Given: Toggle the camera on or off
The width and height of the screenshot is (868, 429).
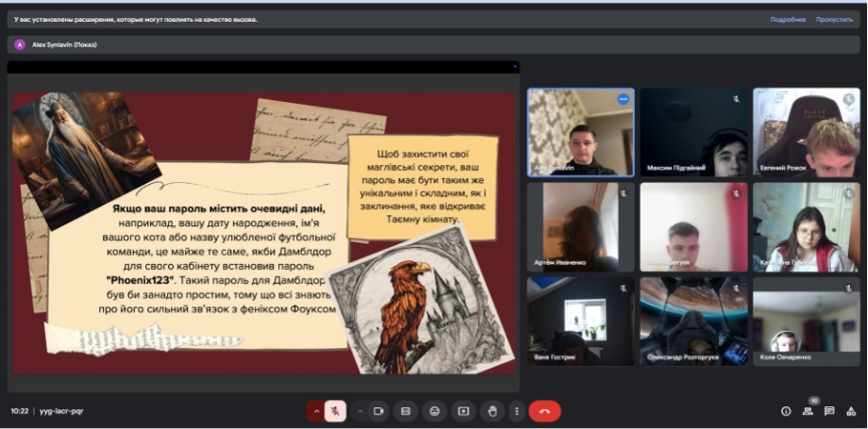Looking at the screenshot, I should tap(378, 411).
